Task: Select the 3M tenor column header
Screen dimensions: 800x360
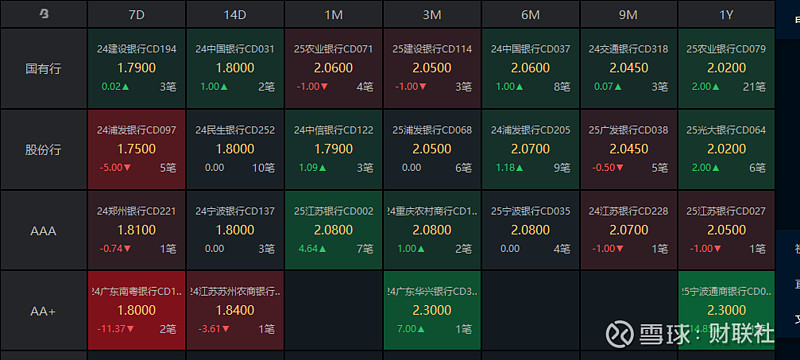Action: tap(432, 14)
